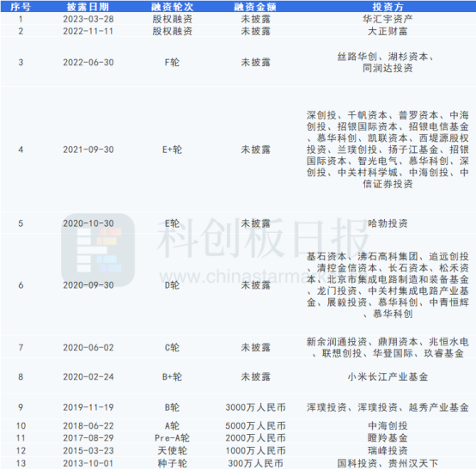The height and width of the screenshot is (470, 476).
Task: Click serial number 10
Action: [x=21, y=425]
